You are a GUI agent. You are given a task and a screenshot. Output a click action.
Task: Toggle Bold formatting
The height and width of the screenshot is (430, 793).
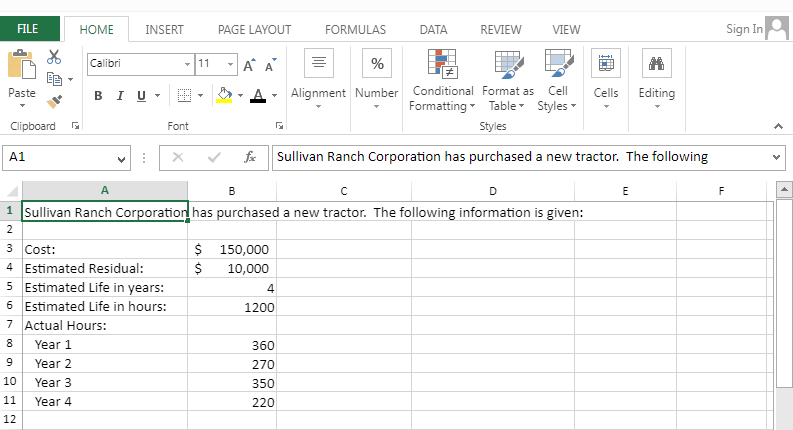[98, 96]
